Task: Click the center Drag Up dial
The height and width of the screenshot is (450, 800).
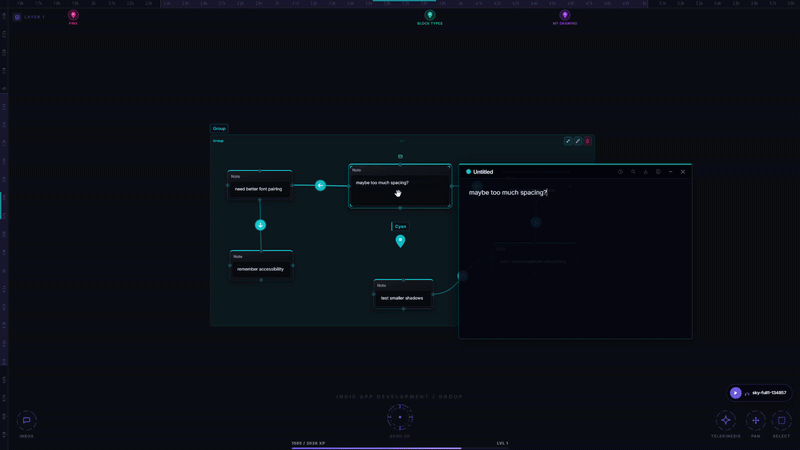Action: pyautogui.click(x=400, y=417)
